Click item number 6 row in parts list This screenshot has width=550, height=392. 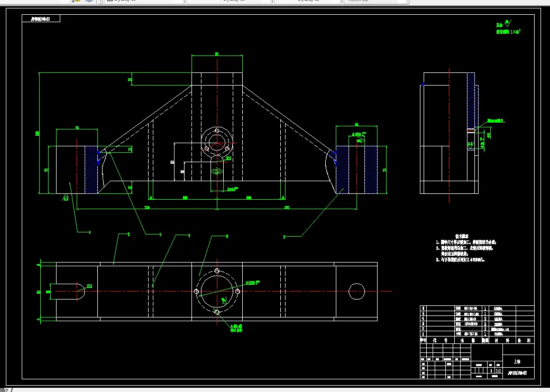tap(477, 309)
